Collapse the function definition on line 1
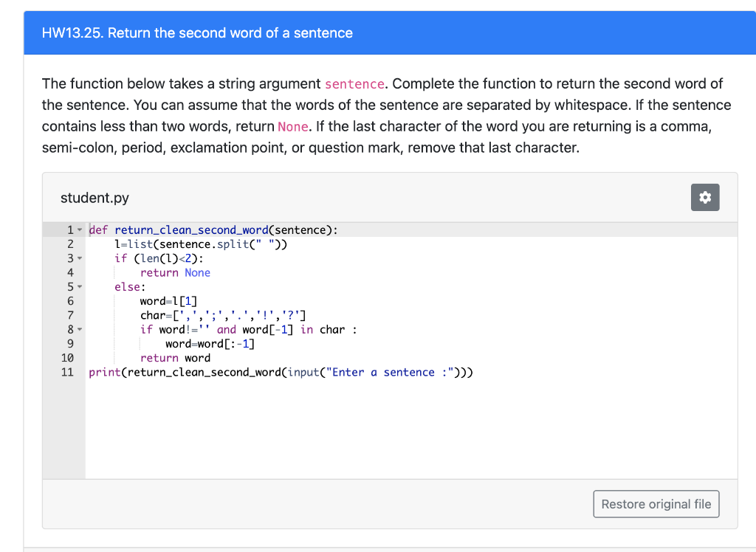This screenshot has width=756, height=552. click(x=80, y=230)
